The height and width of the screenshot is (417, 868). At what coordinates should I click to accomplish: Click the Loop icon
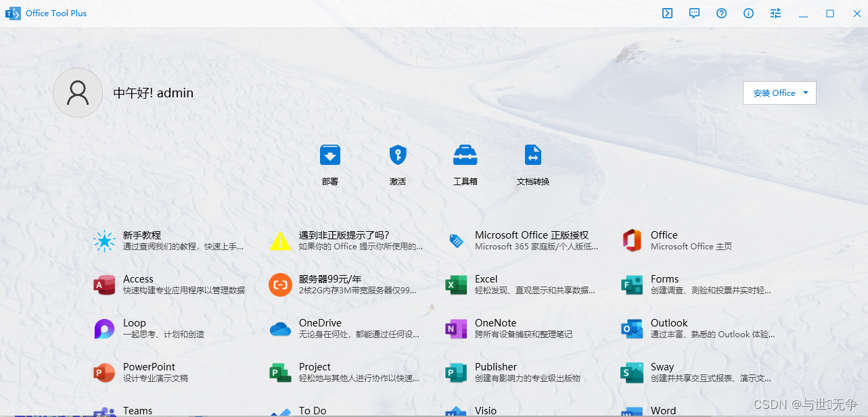coord(104,328)
